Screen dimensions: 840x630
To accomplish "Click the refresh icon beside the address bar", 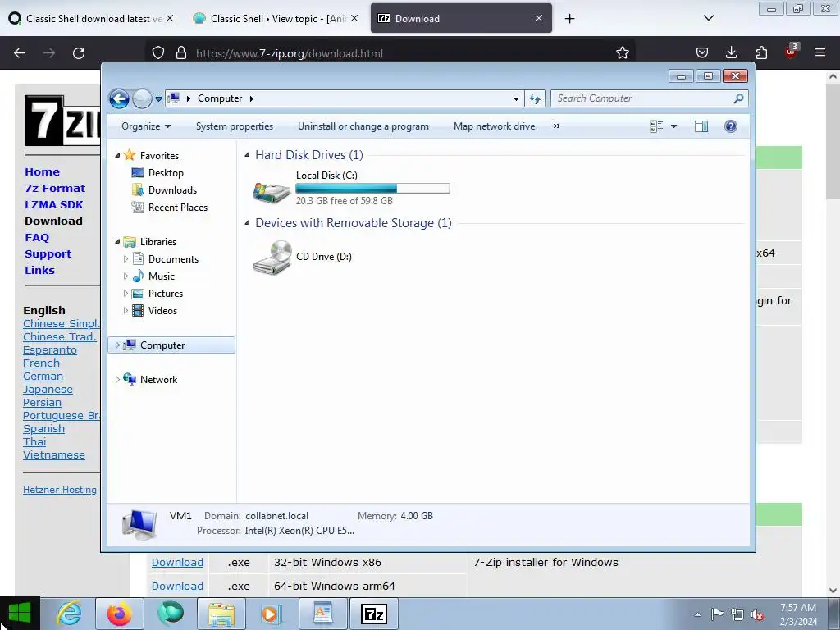I will point(535,98).
